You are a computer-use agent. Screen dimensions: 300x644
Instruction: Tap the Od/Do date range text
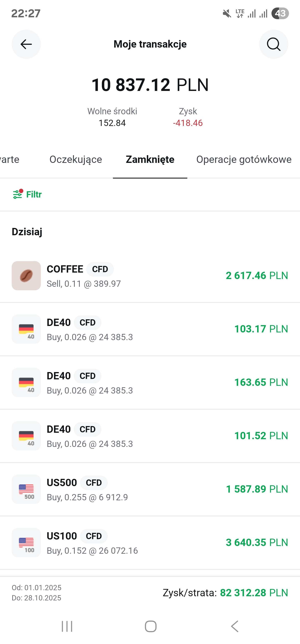pos(36,592)
